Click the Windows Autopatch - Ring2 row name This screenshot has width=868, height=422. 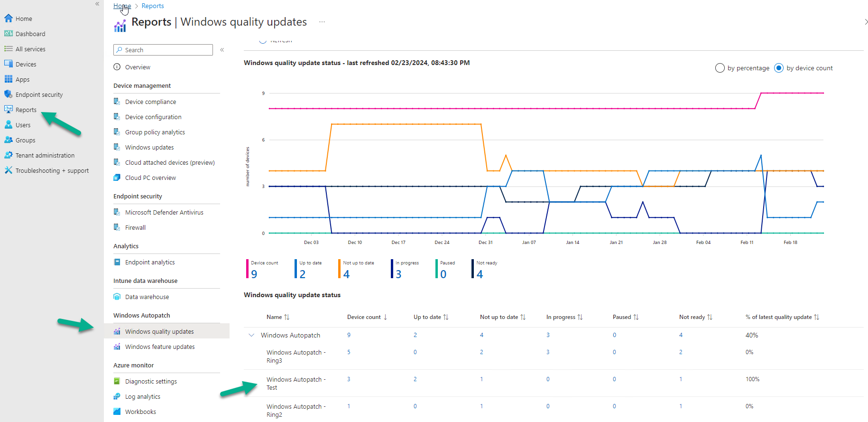point(296,411)
